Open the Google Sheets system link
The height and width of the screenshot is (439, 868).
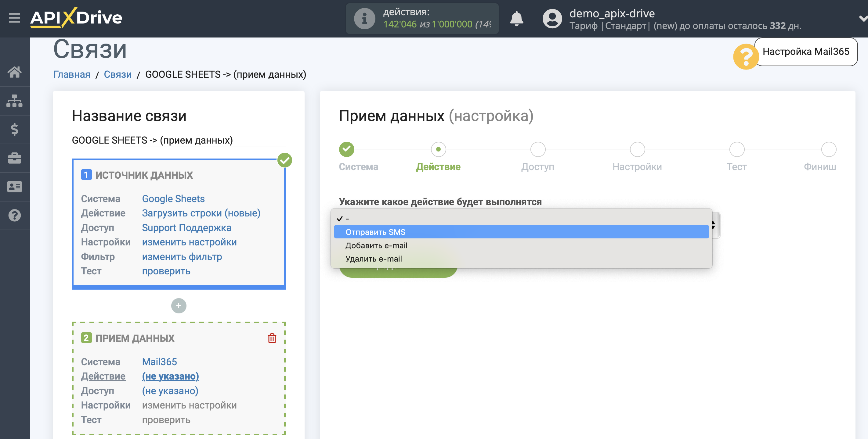point(173,199)
